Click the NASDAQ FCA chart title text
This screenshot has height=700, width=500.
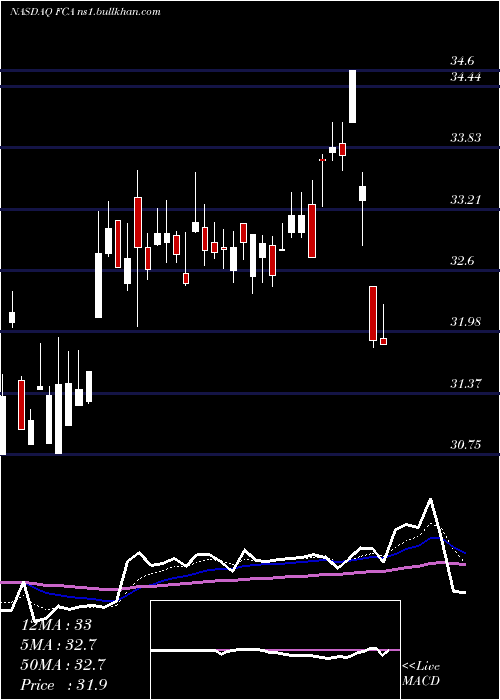pyautogui.click(x=85, y=12)
